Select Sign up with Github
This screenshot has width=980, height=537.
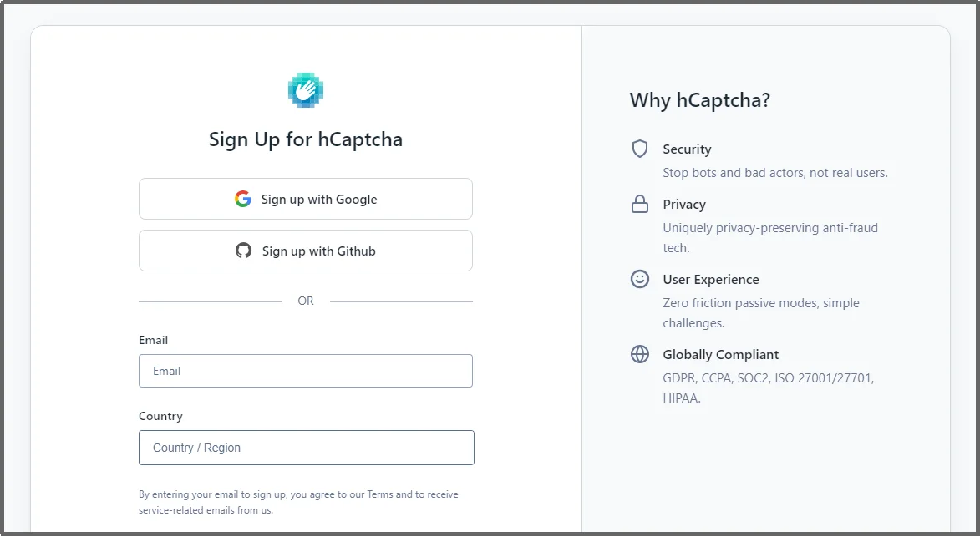click(306, 251)
